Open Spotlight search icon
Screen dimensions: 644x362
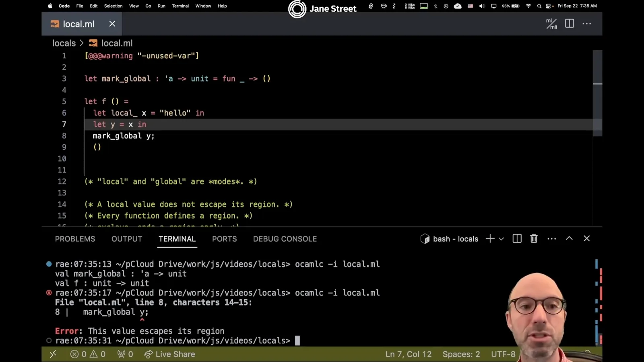click(539, 6)
